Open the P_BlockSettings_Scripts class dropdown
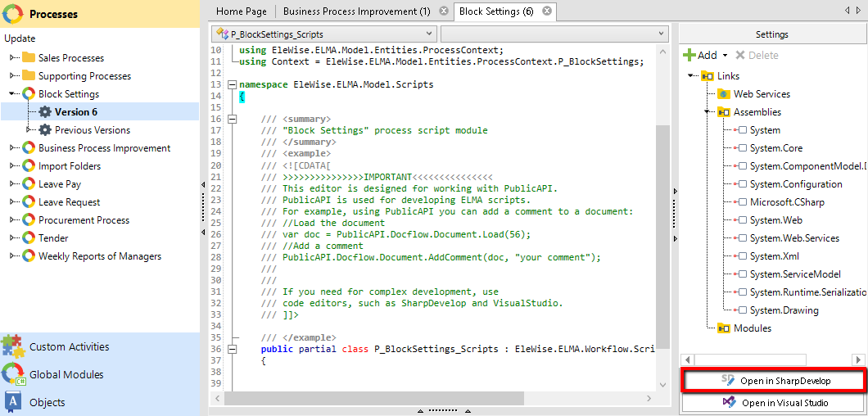Screen dimensions: 868x416 click(323, 34)
